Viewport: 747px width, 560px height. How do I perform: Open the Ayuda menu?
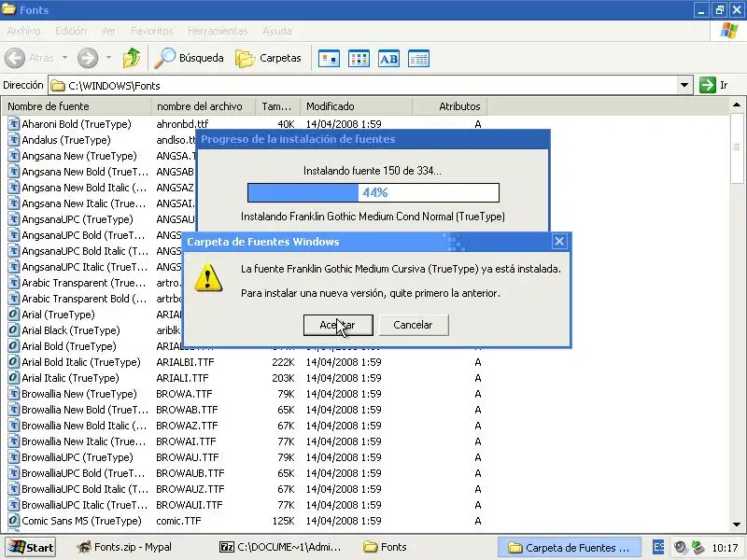pyautogui.click(x=276, y=31)
